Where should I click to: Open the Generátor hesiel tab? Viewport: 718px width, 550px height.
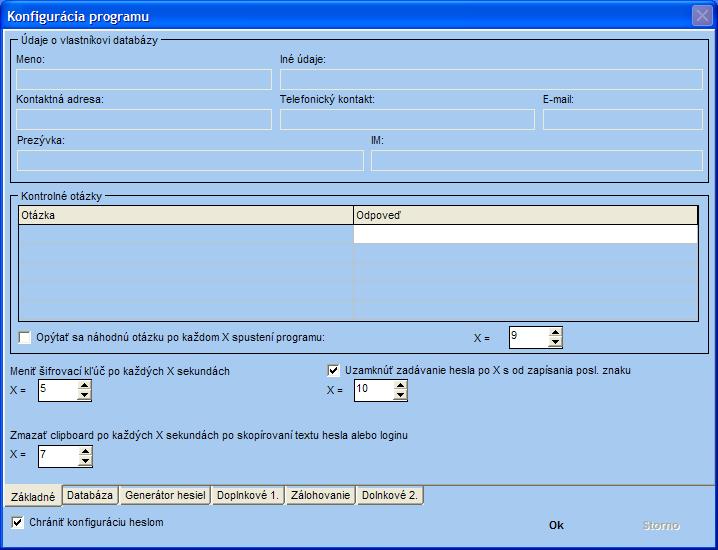click(x=165, y=495)
